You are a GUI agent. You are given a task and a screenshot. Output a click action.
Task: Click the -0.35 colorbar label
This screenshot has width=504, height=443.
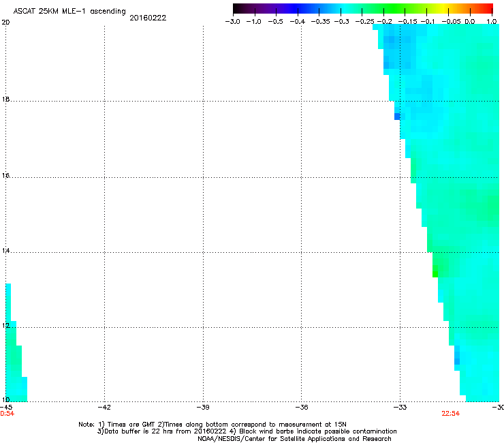tap(321, 22)
